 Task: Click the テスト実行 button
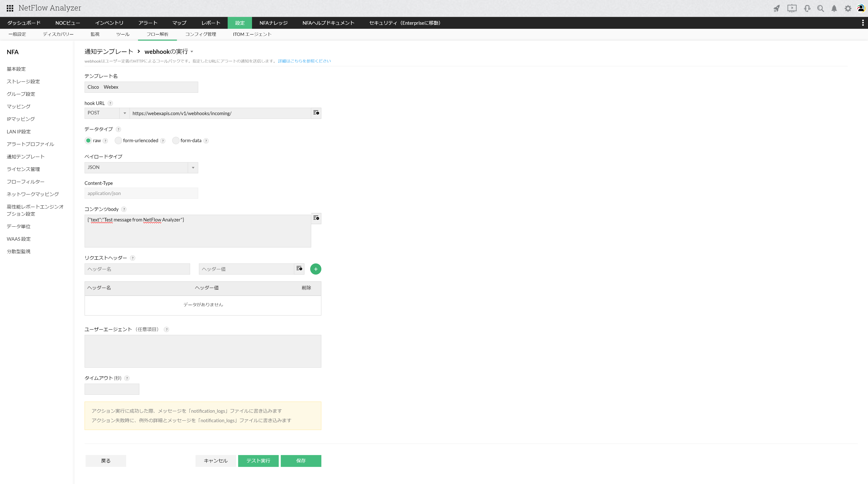coord(258,461)
